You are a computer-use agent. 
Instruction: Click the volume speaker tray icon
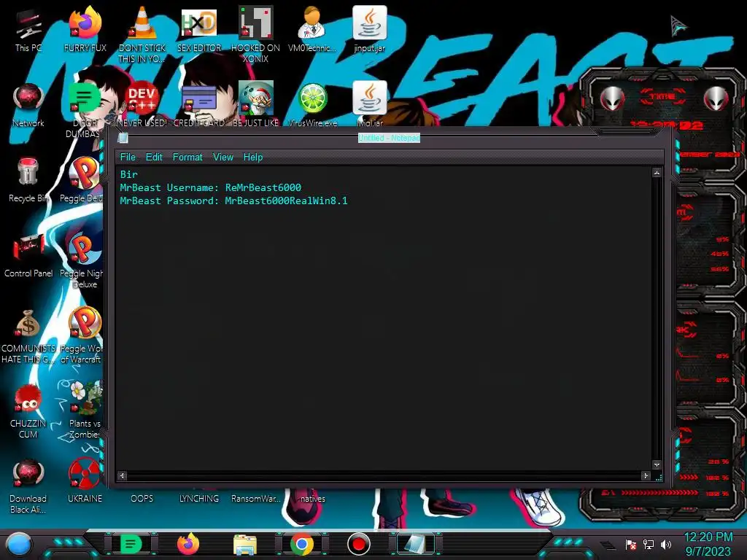tap(665, 544)
